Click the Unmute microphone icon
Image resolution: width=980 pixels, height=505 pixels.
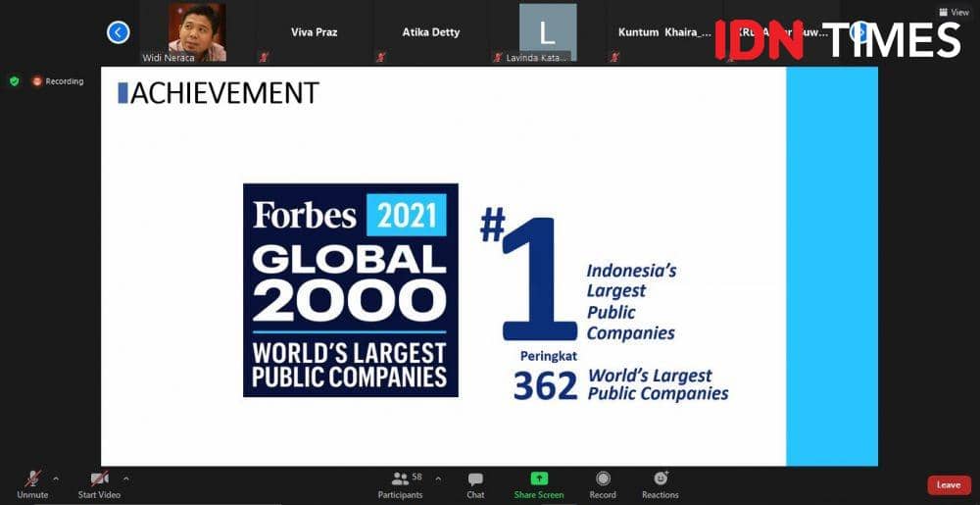coord(32,479)
